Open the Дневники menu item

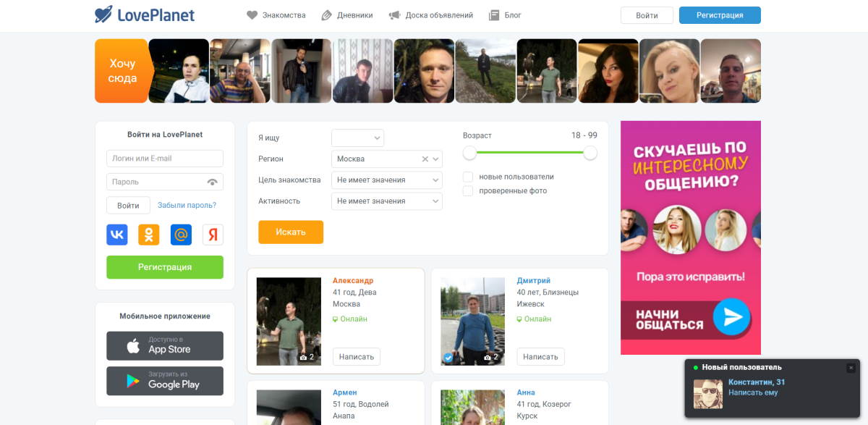pos(347,15)
